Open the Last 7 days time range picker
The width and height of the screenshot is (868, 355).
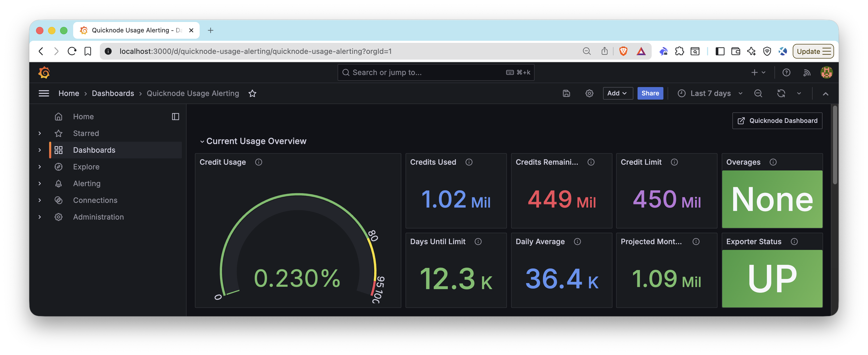click(710, 93)
